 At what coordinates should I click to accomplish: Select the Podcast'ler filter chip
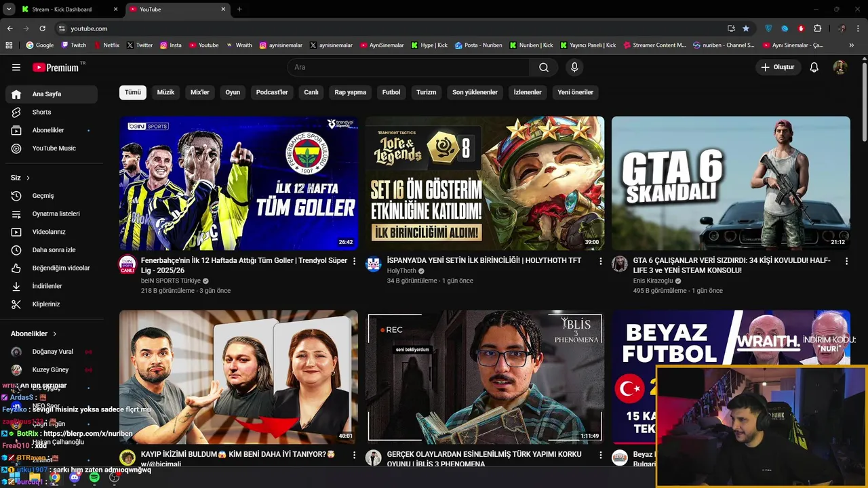pos(272,92)
